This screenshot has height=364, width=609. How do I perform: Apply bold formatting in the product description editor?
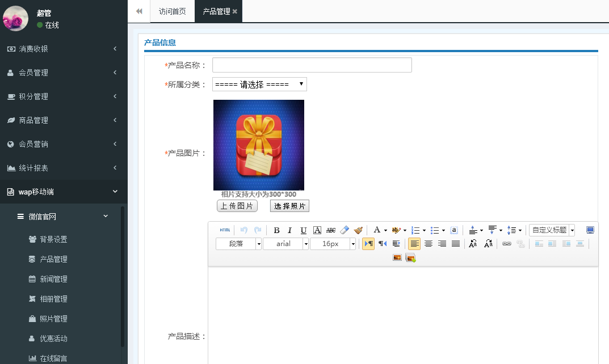click(x=276, y=230)
